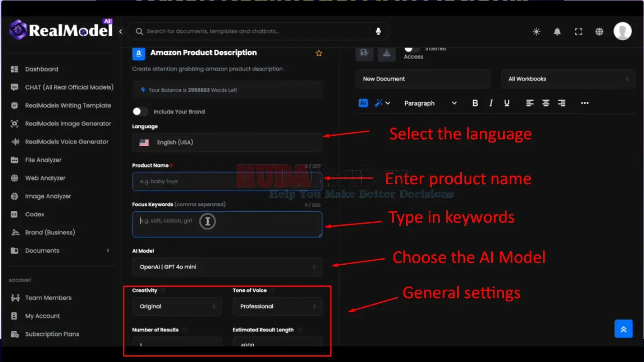The image size is (644, 362).
Task: Click the microphone voice search icon
Action: point(379,31)
